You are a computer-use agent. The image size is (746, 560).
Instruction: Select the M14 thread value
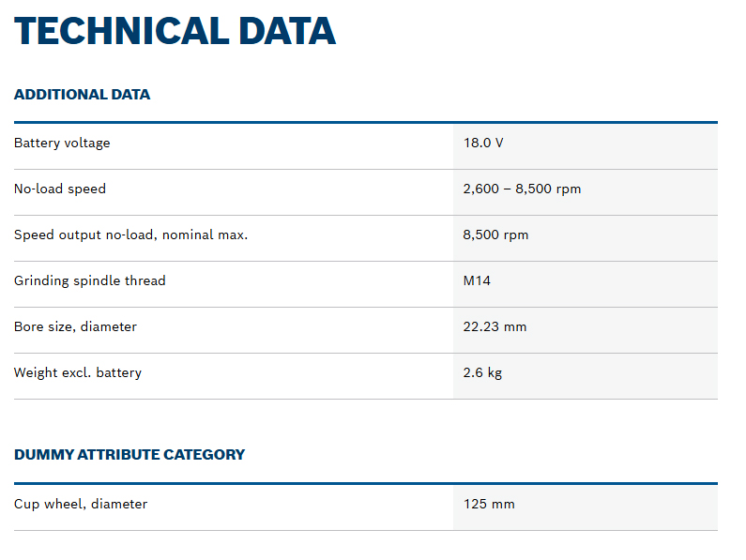click(x=477, y=281)
